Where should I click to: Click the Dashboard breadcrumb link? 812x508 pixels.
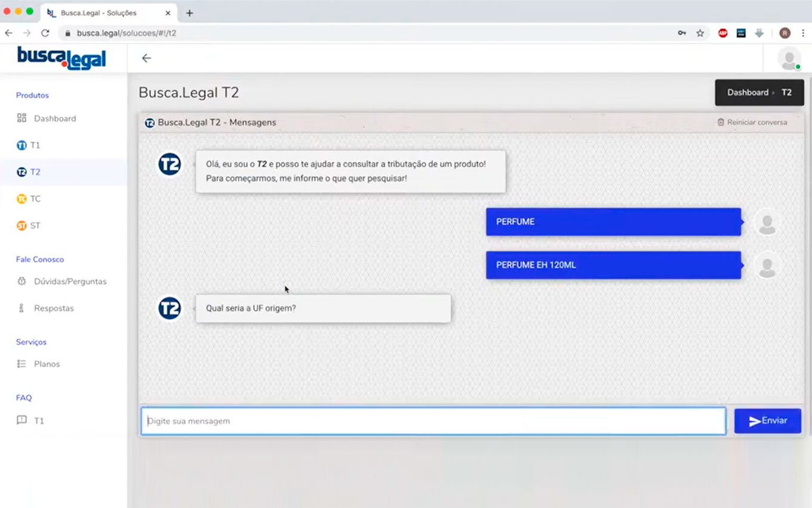[748, 93]
